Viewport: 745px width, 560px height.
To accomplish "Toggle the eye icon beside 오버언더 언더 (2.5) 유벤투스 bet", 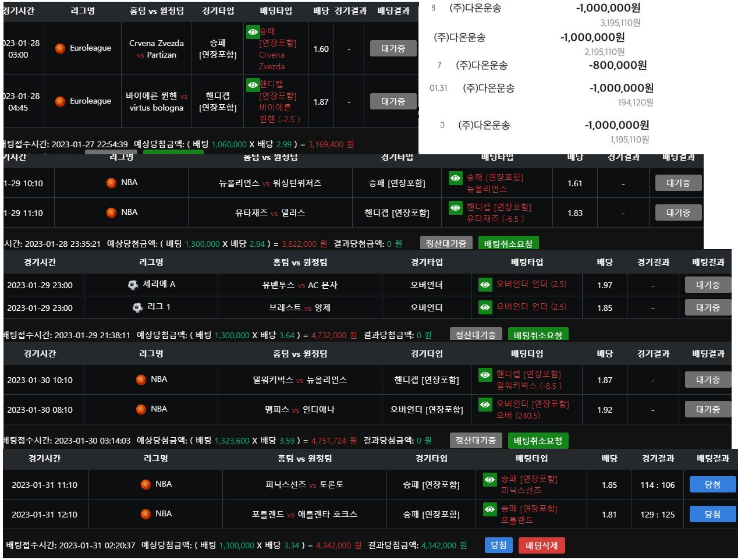I will tap(485, 285).
